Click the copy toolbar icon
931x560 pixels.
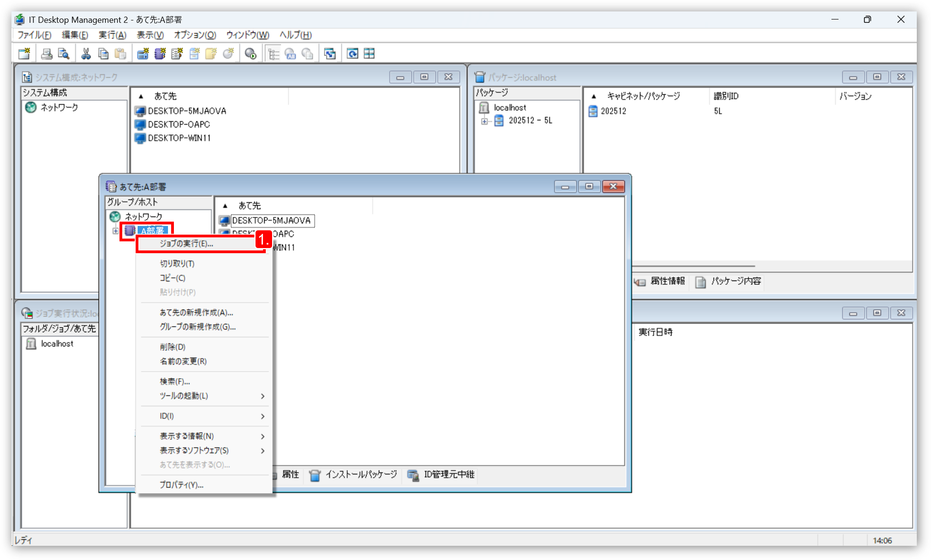coord(103,54)
